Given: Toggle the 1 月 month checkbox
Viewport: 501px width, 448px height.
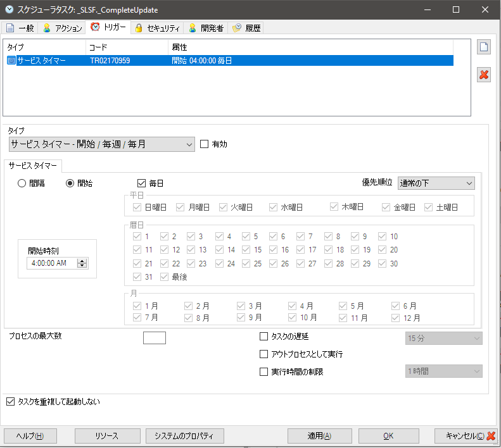Looking at the screenshot, I should pyautogui.click(x=137, y=306).
